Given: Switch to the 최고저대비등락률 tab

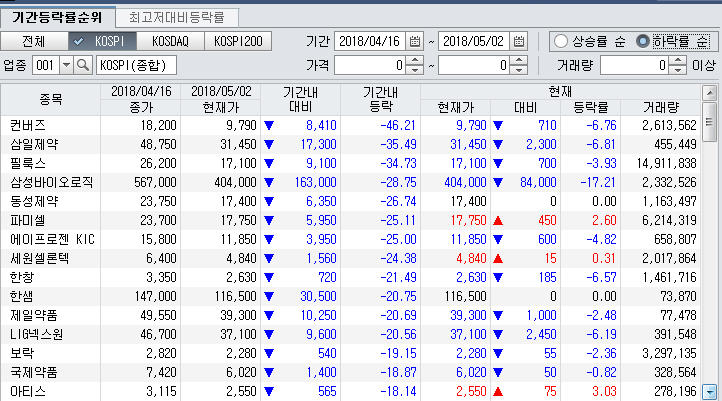Looking at the screenshot, I should (177, 18).
